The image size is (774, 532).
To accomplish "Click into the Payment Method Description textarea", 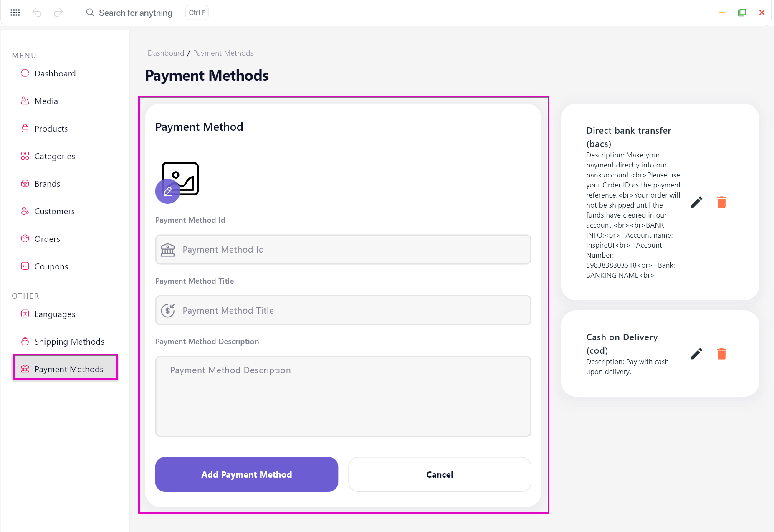I will [343, 396].
